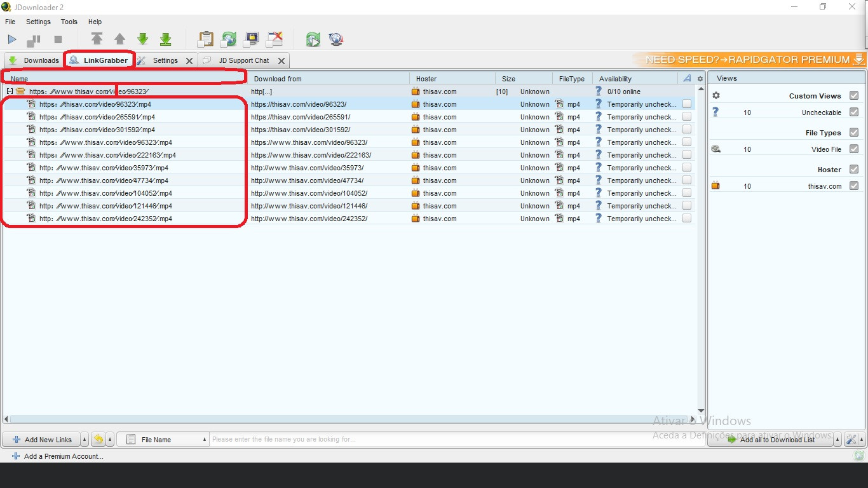Click the file name search input field
The height and width of the screenshot is (488, 868).
point(457,440)
